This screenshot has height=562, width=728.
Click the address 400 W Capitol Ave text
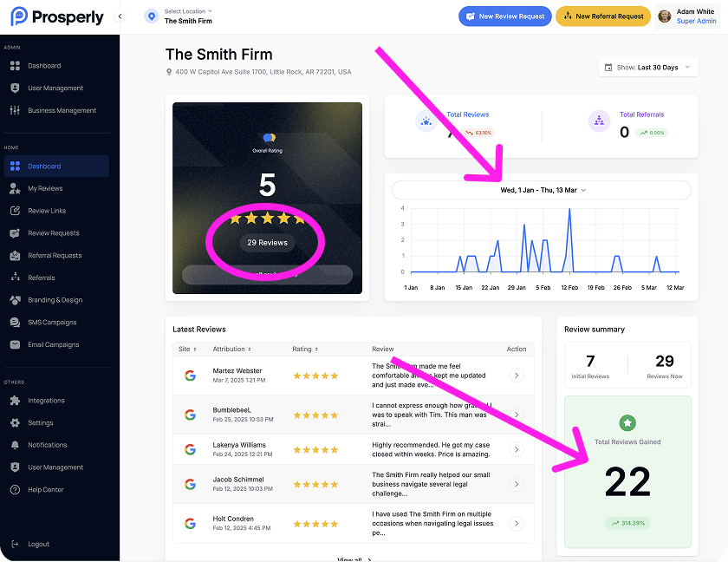(263, 71)
